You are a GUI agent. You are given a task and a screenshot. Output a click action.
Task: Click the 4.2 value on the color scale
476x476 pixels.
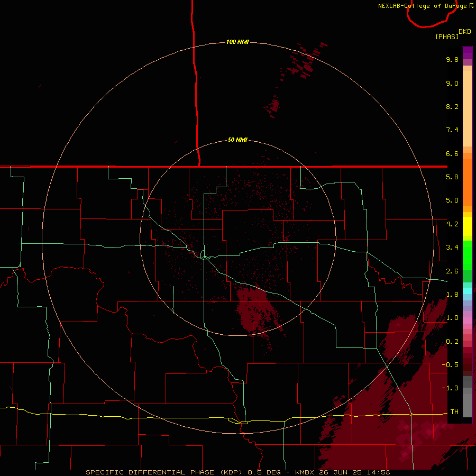click(452, 224)
